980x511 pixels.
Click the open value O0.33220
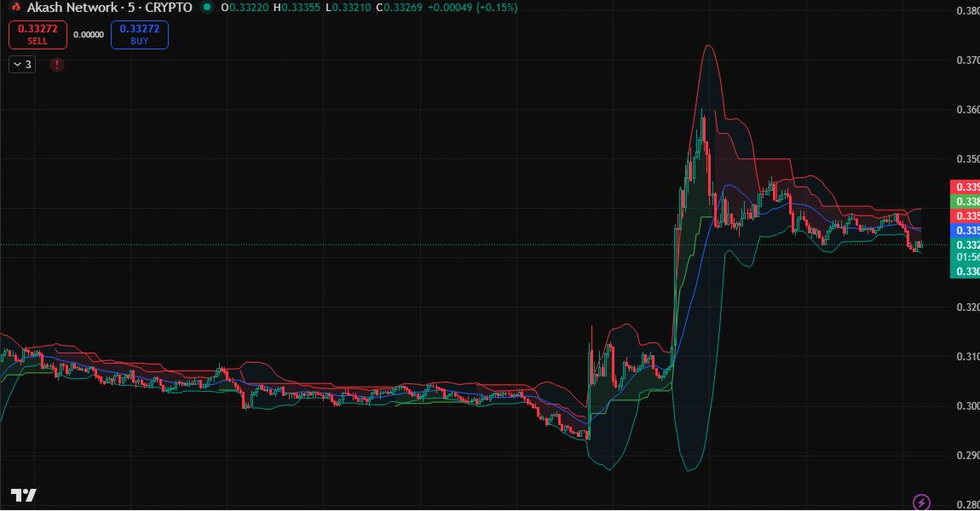tap(245, 8)
